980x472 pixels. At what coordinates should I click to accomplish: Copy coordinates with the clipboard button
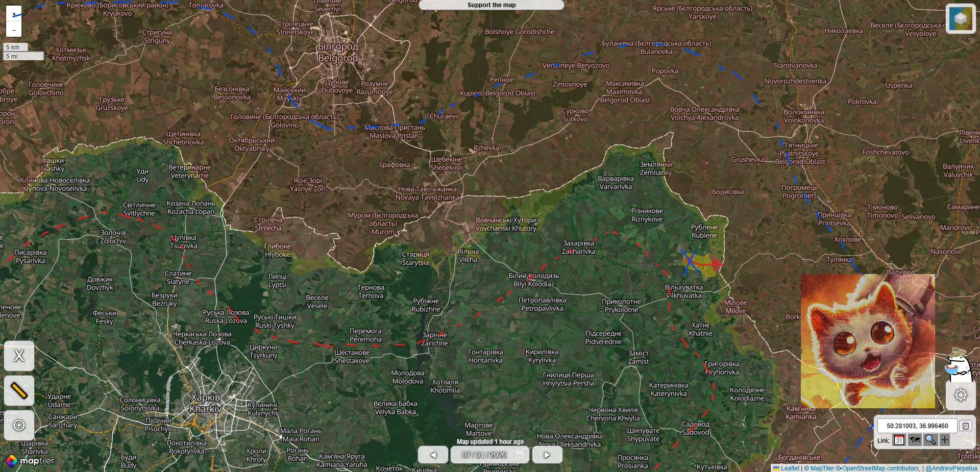click(x=965, y=426)
